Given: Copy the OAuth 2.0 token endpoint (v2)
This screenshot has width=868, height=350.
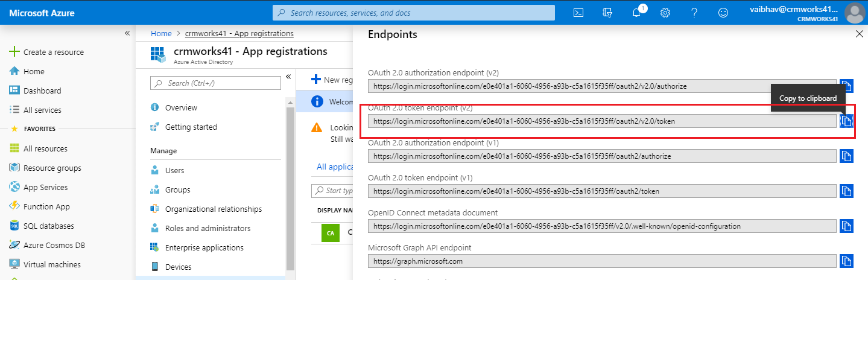Looking at the screenshot, I should click(847, 121).
